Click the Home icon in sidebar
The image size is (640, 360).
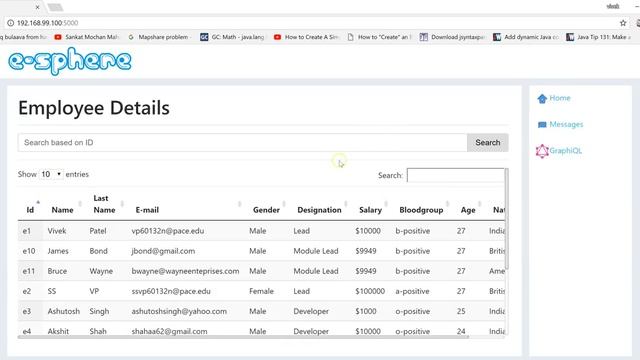(x=542, y=99)
